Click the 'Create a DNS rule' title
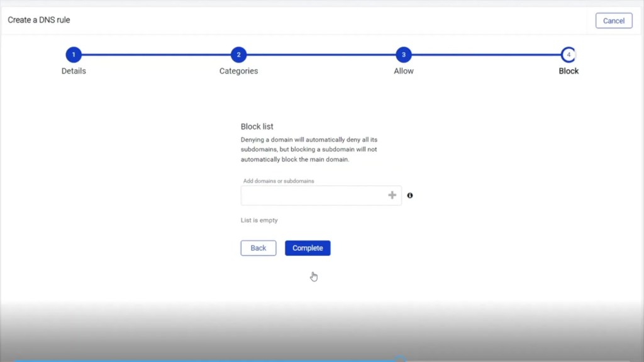The width and height of the screenshot is (644, 362). click(39, 19)
